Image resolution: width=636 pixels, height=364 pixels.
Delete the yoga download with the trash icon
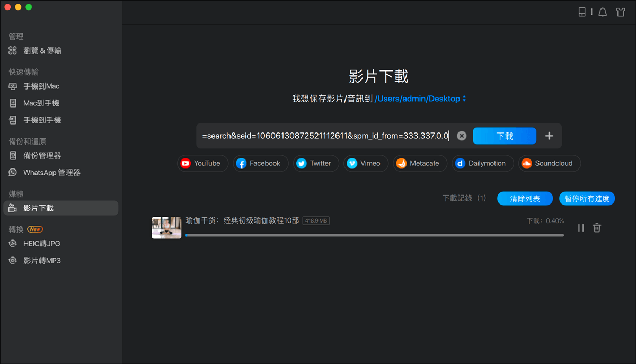[x=597, y=227]
